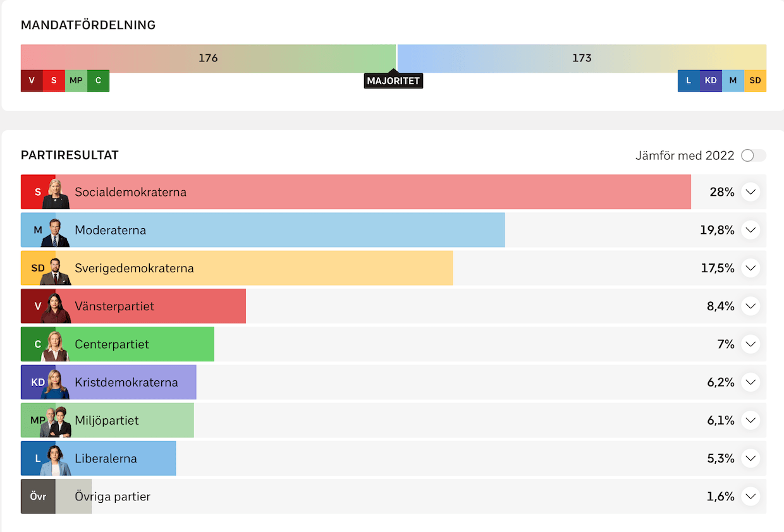The width and height of the screenshot is (784, 532).
Task: Click the Miljöpartiet party name
Action: click(x=107, y=420)
